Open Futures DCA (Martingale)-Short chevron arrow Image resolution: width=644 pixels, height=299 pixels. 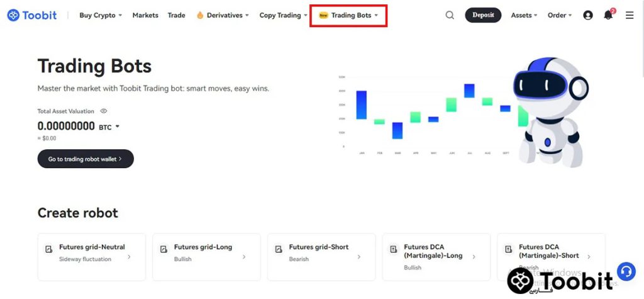pyautogui.click(x=589, y=257)
